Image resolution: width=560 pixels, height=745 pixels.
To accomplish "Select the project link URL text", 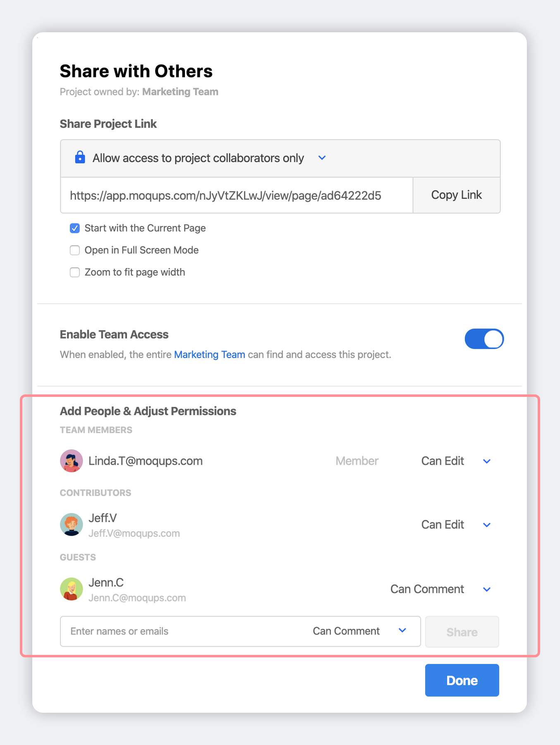I will pyautogui.click(x=226, y=196).
